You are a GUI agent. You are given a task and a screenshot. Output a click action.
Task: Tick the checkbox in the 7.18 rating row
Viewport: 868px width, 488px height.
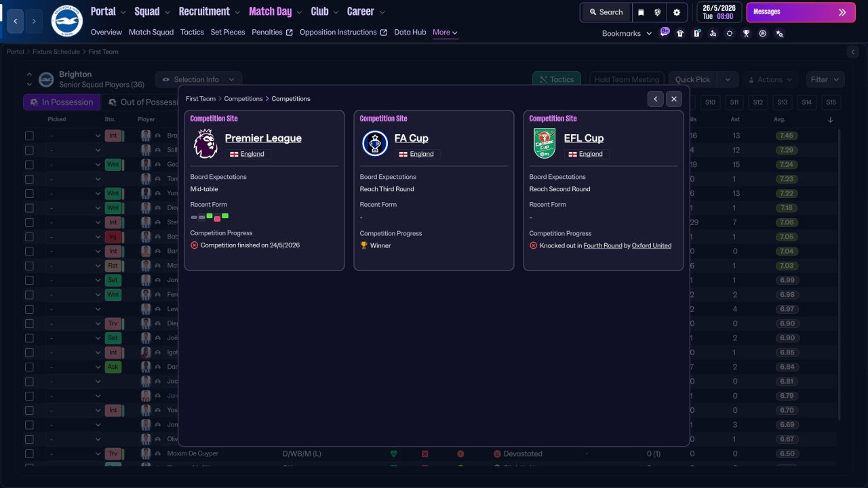coord(29,208)
